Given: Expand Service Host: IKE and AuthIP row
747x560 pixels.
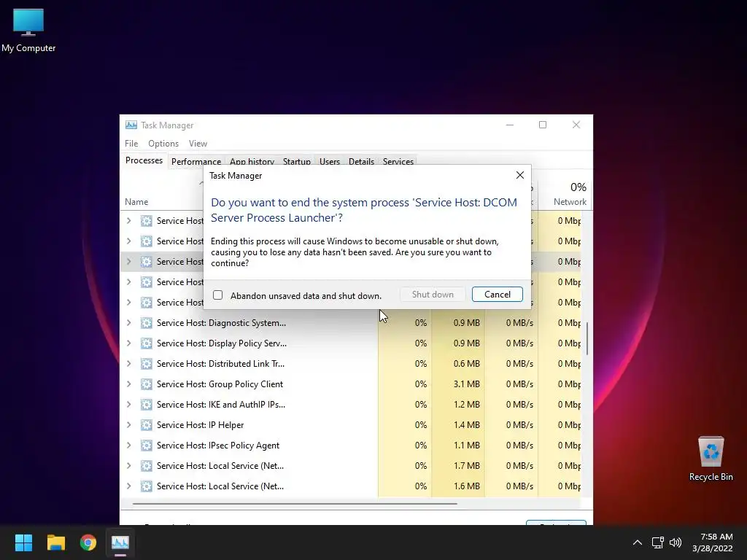Looking at the screenshot, I should point(128,405).
